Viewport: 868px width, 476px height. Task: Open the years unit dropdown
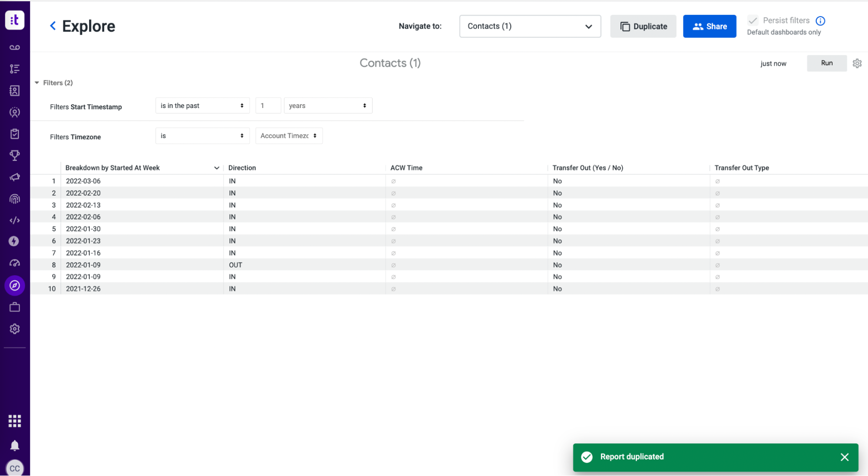328,105
